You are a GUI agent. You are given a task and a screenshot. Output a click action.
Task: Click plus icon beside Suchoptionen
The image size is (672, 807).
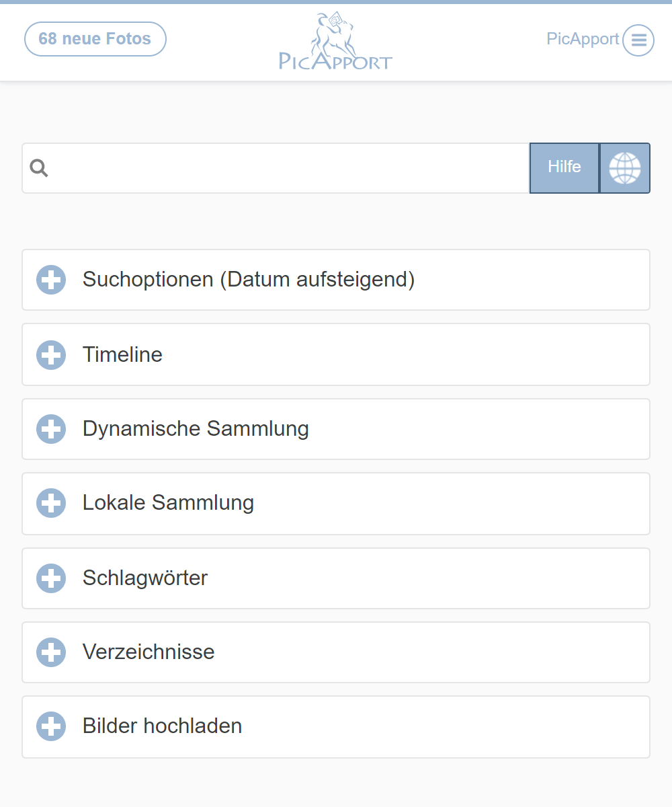coord(51,280)
